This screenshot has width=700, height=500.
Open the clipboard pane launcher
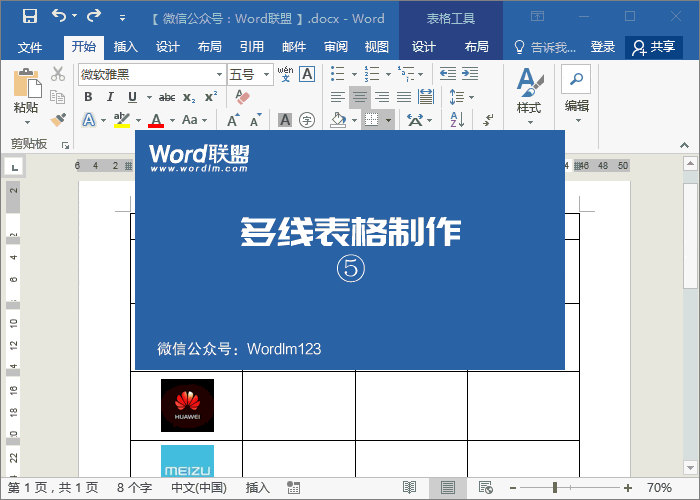coord(65,145)
